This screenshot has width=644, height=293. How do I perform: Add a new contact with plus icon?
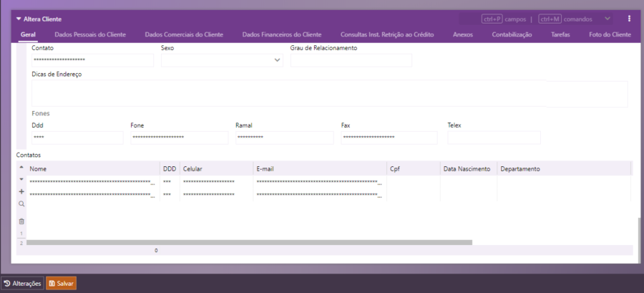(x=21, y=191)
